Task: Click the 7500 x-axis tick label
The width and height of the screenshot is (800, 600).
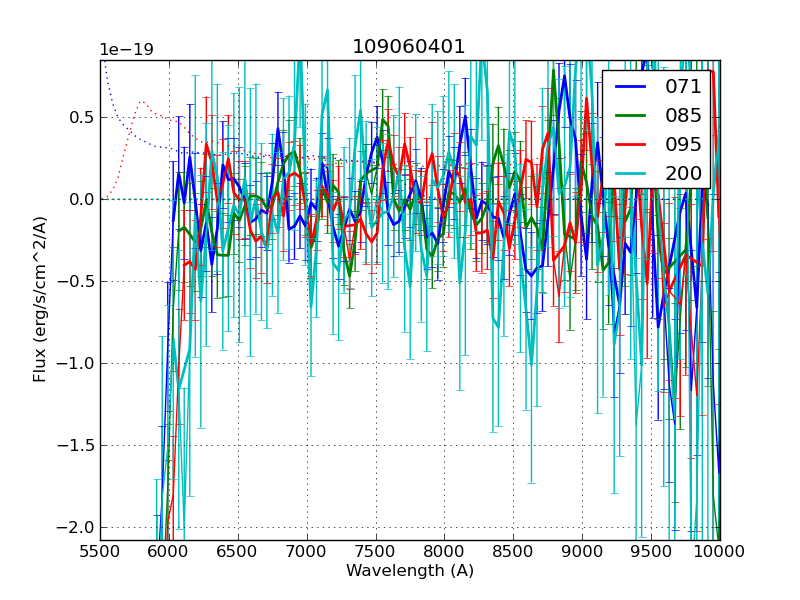Action: (x=376, y=551)
